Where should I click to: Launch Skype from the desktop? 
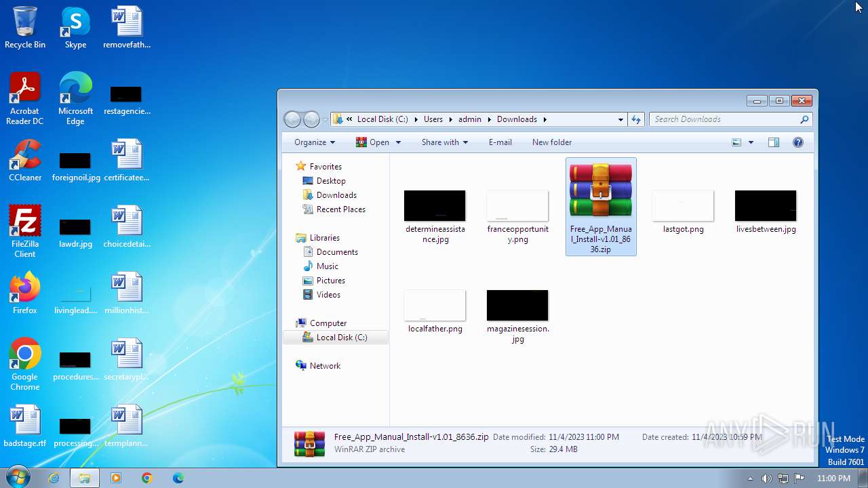coord(75,28)
